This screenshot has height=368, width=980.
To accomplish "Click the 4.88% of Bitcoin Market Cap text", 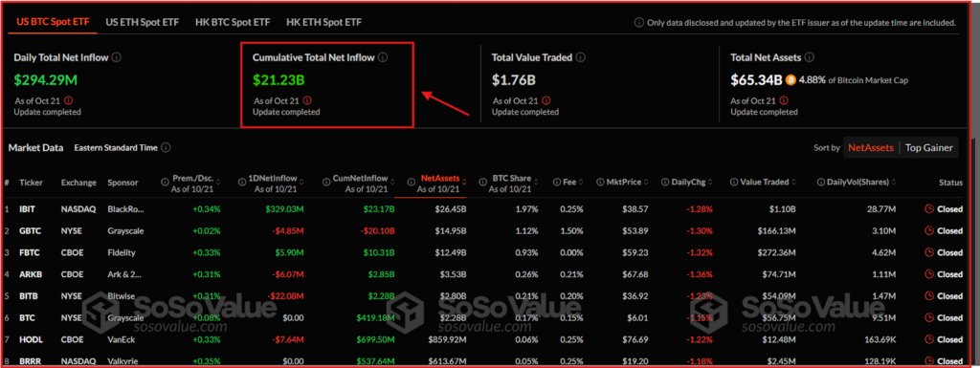I will coord(853,80).
